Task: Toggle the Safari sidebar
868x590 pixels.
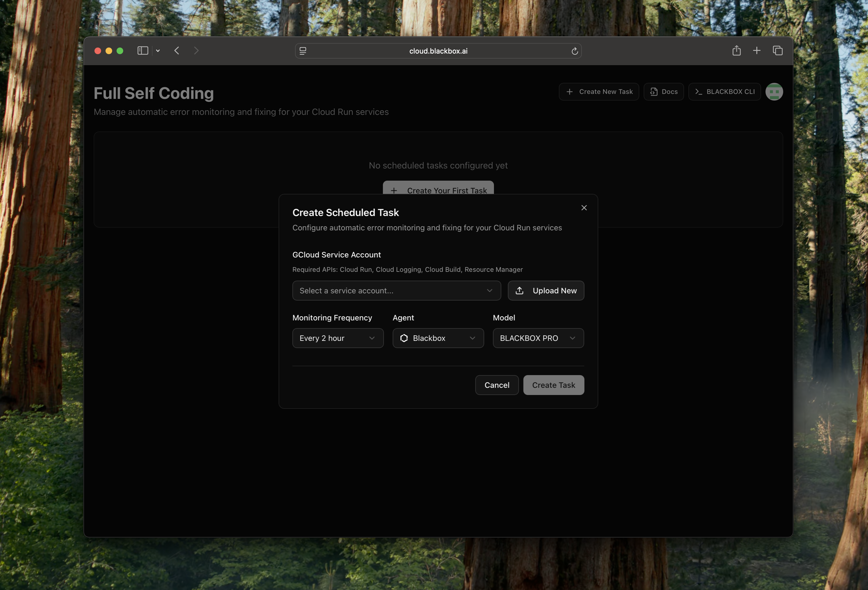Action: [143, 51]
